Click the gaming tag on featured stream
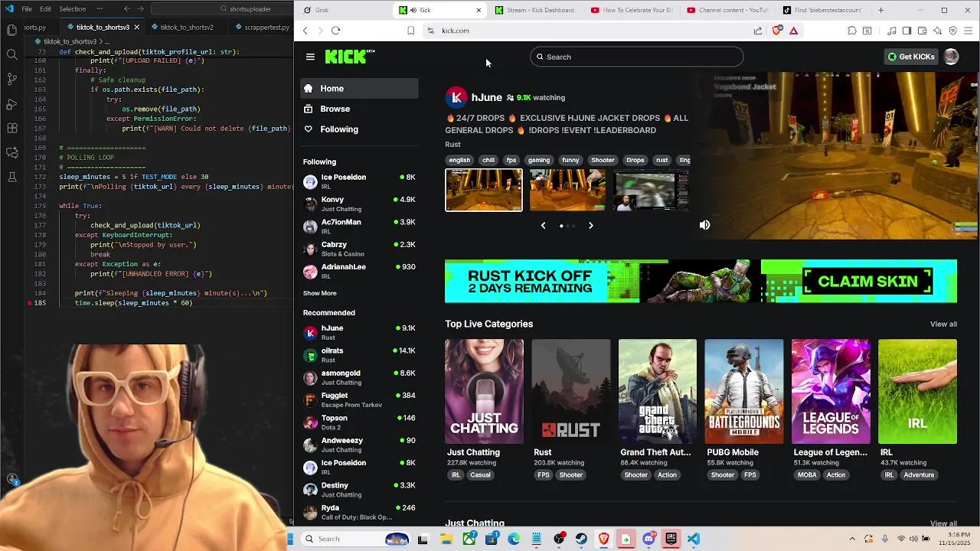980x551 pixels. (x=539, y=160)
